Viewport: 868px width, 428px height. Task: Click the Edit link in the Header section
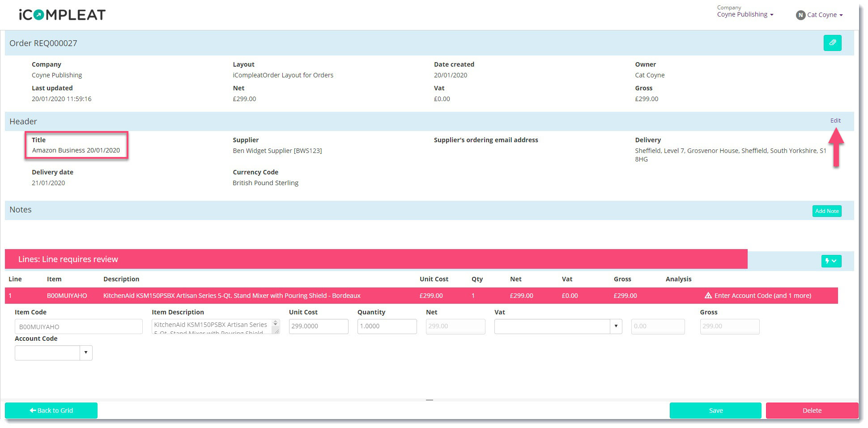click(x=835, y=120)
